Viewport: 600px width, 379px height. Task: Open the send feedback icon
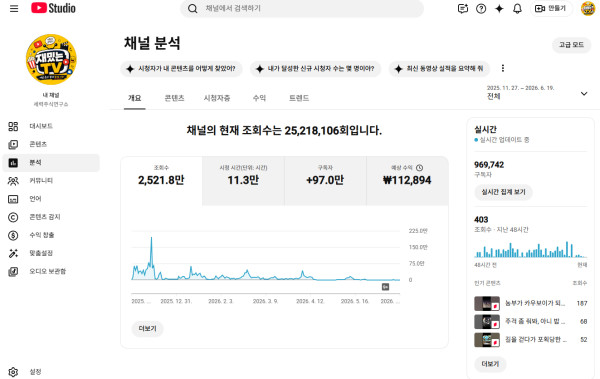coord(463,8)
